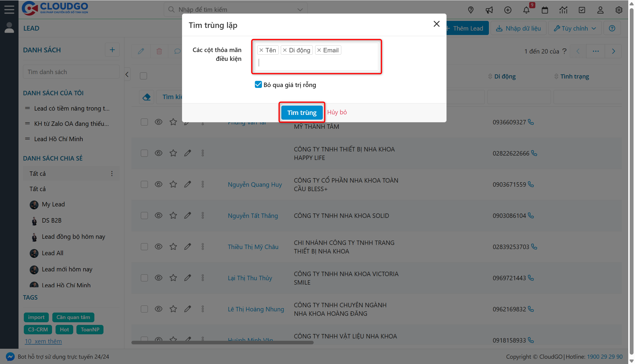
Task: Star the Lại Thị Thu Thủy lead
Action: [x=173, y=278]
